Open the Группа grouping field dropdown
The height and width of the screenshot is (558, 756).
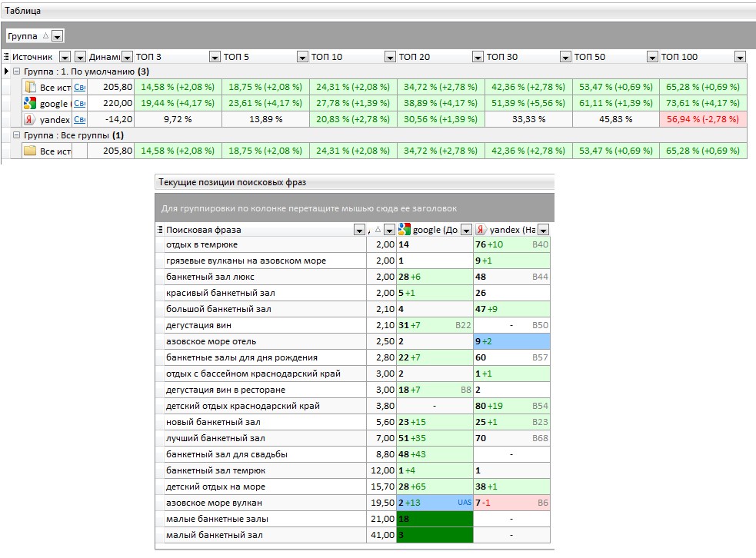pyautogui.click(x=58, y=36)
